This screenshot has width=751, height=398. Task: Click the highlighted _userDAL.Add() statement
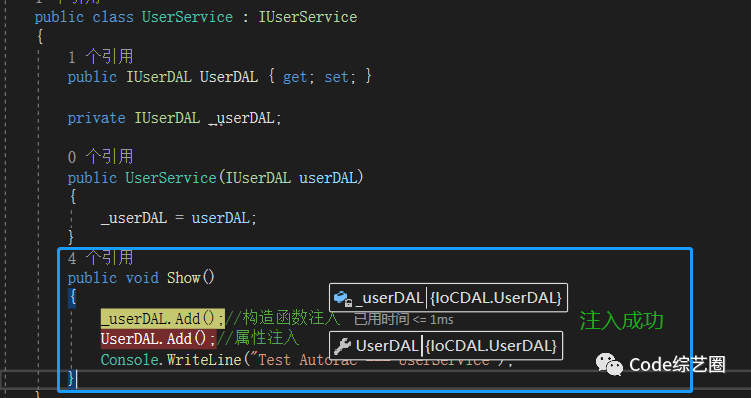pyautogui.click(x=162, y=318)
